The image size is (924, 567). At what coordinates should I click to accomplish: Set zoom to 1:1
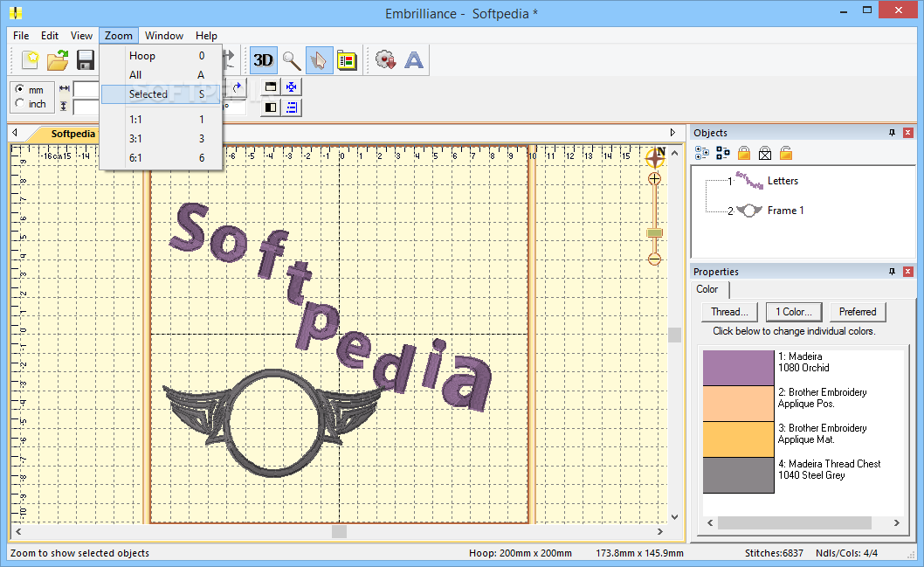point(162,119)
